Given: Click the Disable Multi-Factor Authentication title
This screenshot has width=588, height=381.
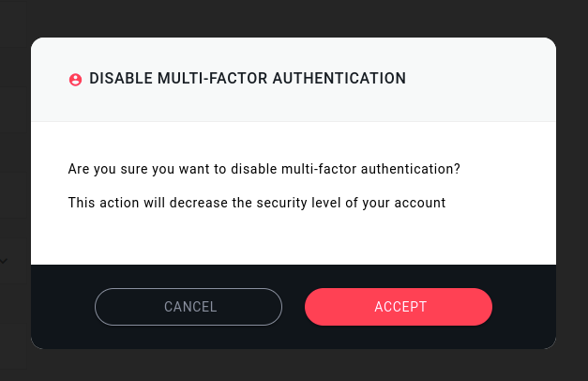Looking at the screenshot, I should [x=248, y=79].
